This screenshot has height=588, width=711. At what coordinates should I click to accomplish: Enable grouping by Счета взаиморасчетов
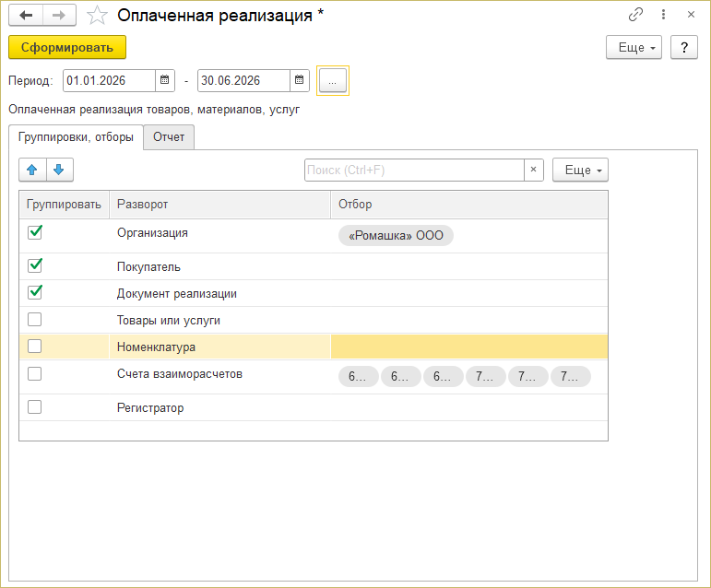(x=34, y=374)
